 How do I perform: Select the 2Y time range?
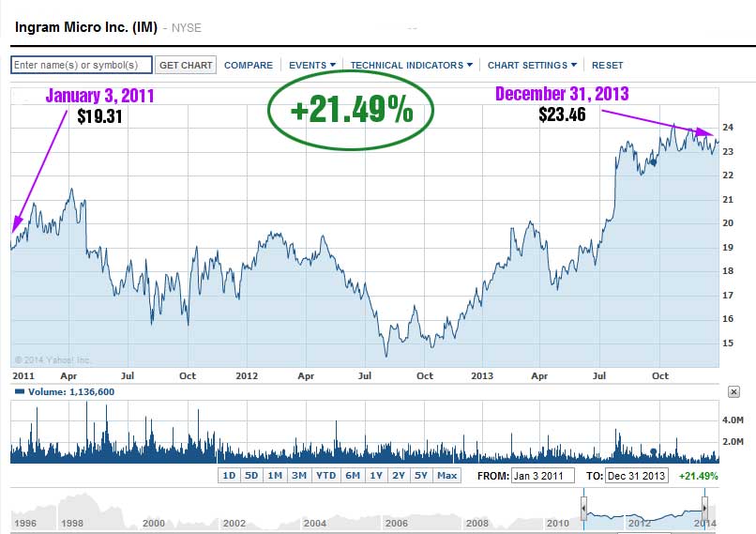click(399, 476)
